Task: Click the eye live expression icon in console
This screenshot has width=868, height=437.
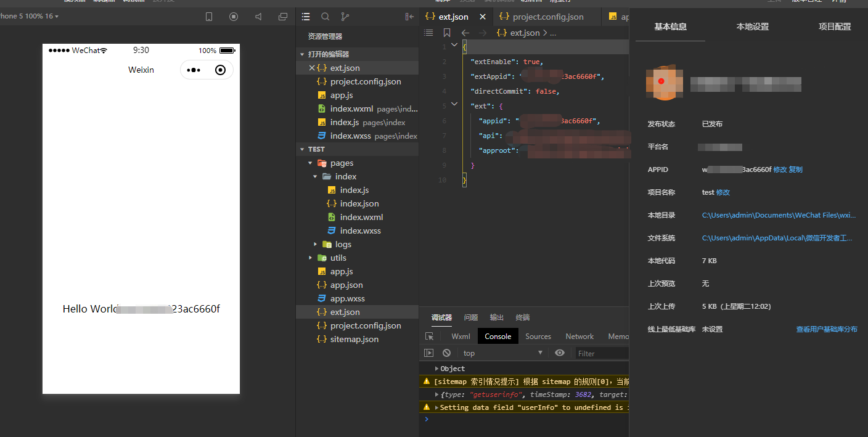Action: coord(560,353)
